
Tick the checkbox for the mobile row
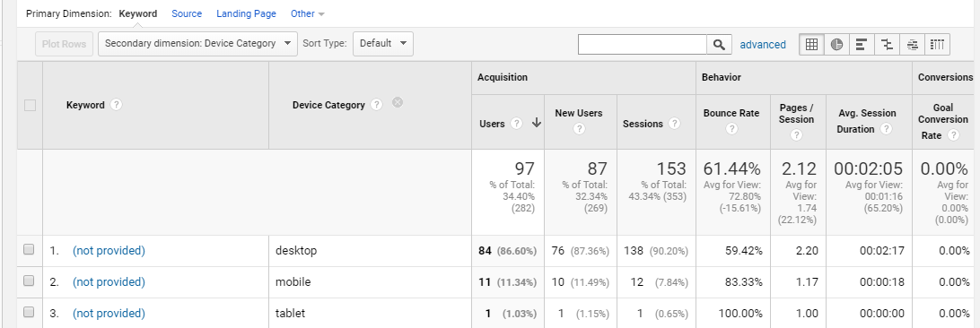pos(29,281)
